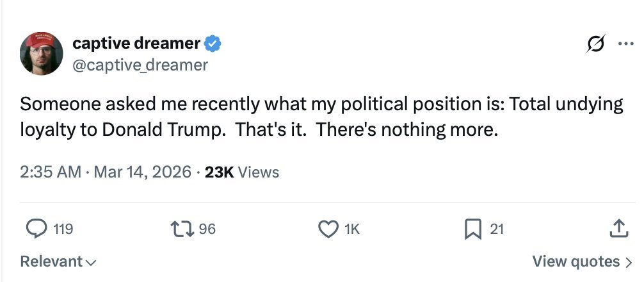Viewport: 644px width, 282px height.
Task: Click the arrow next to View quotes
Action: [628, 261]
